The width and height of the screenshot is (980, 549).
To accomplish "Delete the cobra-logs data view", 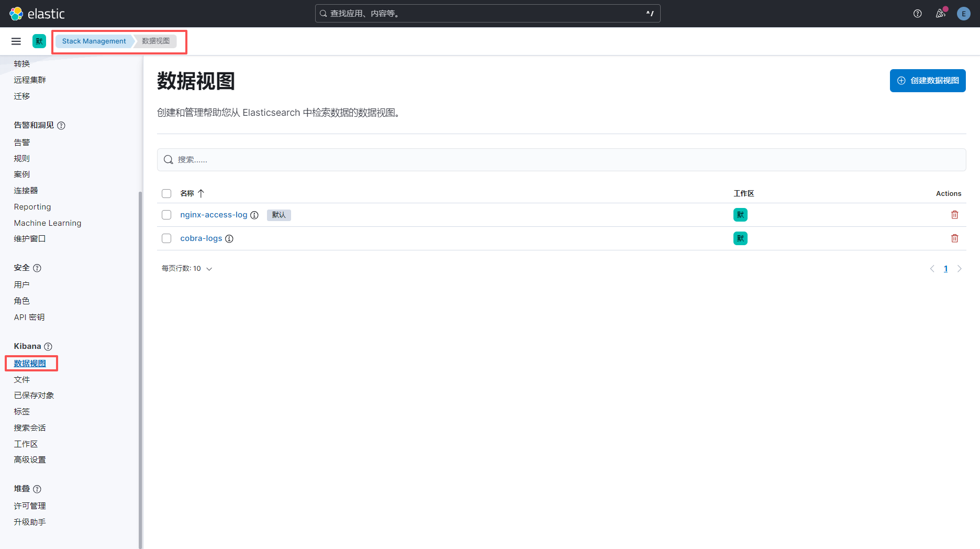I will (x=955, y=238).
